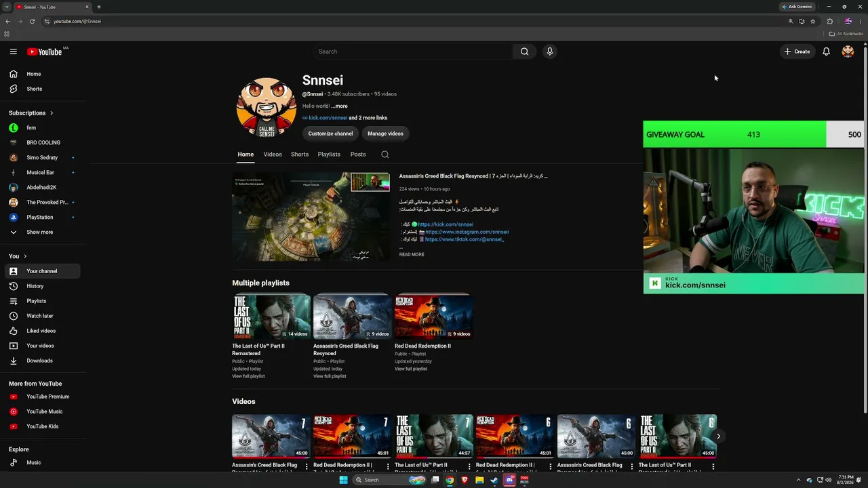Expand the You section chevron

(25, 256)
